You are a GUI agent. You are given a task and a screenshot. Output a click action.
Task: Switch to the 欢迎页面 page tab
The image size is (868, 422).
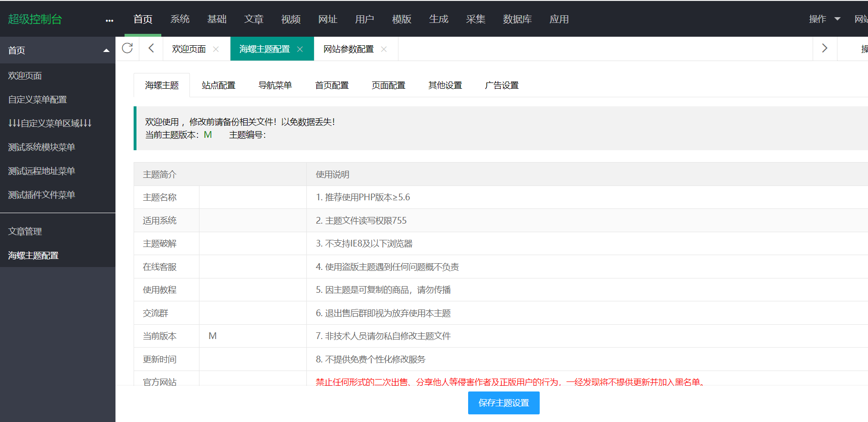(189, 49)
